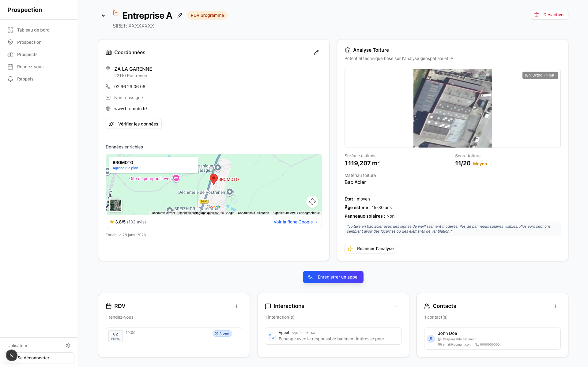Open Voir la fiche Google link
The image size is (588, 367).
pos(296,222)
